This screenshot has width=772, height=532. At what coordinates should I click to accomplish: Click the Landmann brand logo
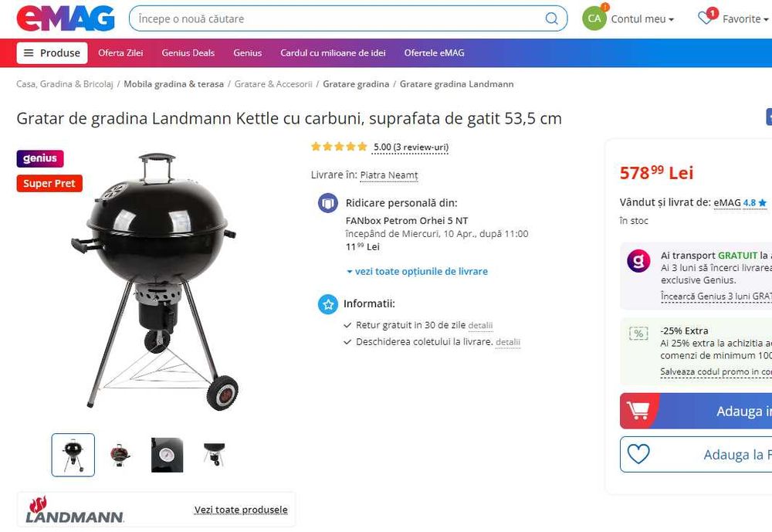point(75,510)
